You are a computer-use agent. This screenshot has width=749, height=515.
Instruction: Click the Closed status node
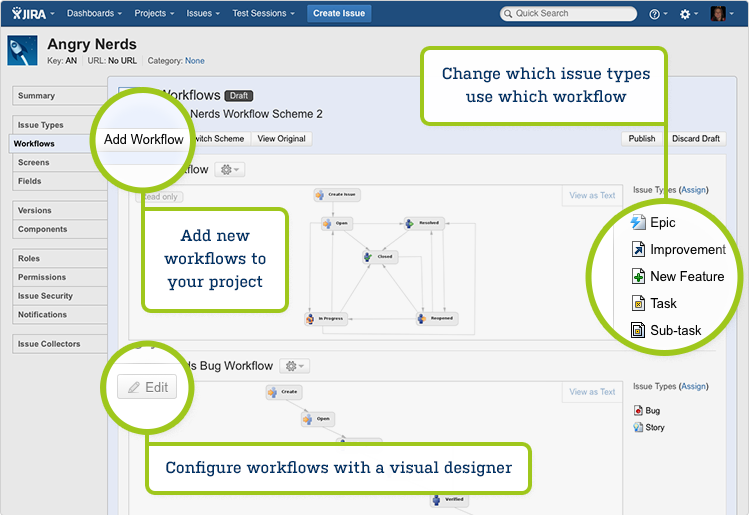pos(380,257)
